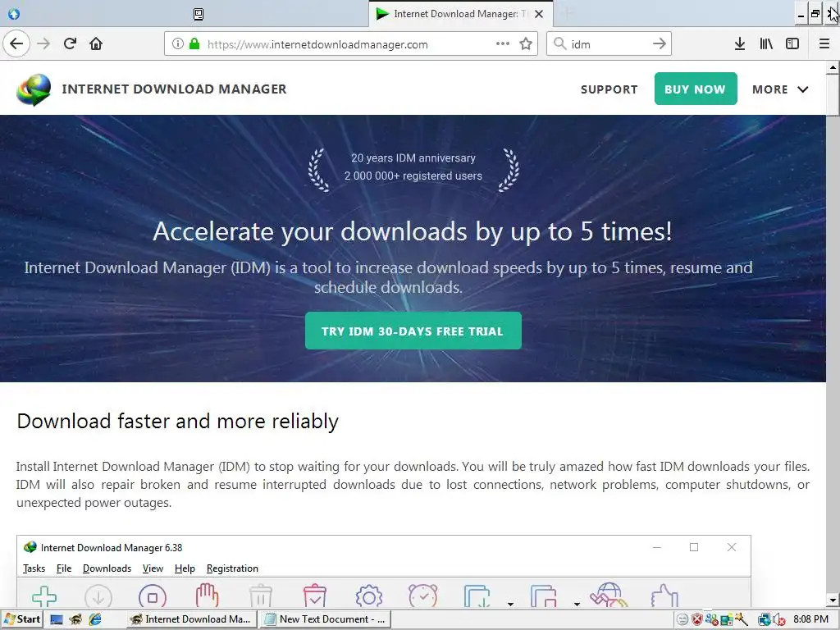Launch Internet Explorer from quick launch
Image resolution: width=840 pixels, height=630 pixels.
[95, 620]
